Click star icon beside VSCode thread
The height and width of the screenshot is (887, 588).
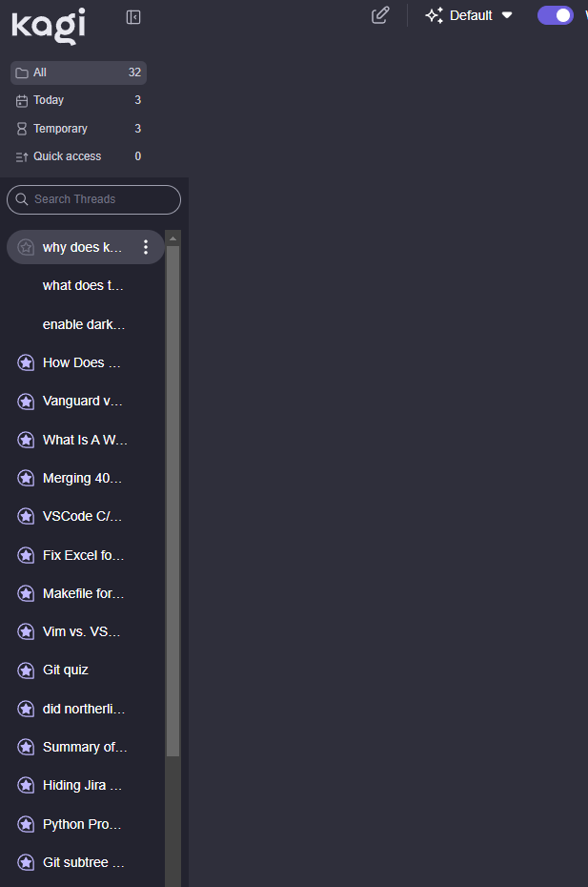pyautogui.click(x=27, y=516)
